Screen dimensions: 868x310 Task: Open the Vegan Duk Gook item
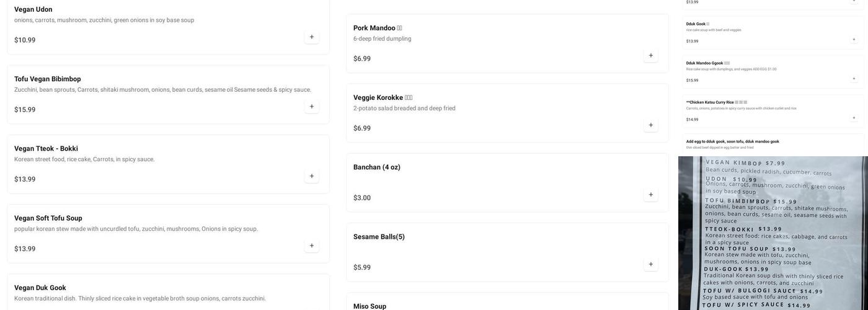(40, 288)
